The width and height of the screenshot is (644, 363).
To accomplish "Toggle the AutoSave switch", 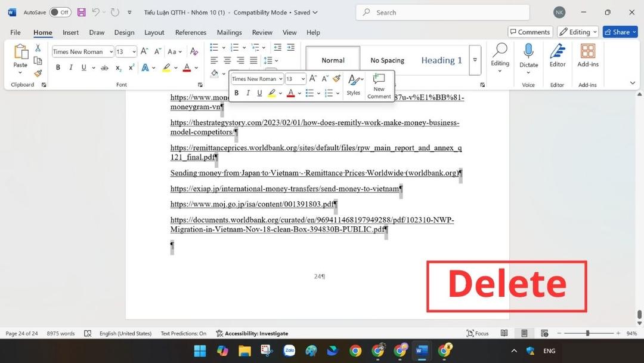I will [60, 13].
